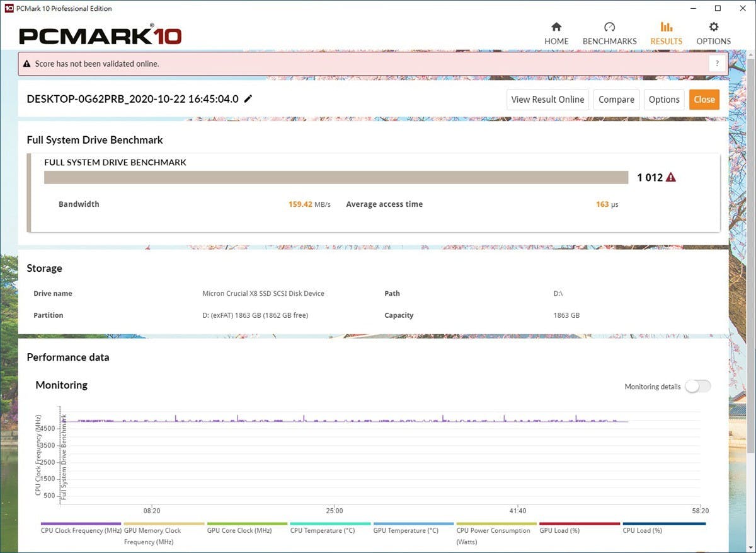Select the partition text D: (exFAT) 1863 GB

pyautogui.click(x=255, y=315)
